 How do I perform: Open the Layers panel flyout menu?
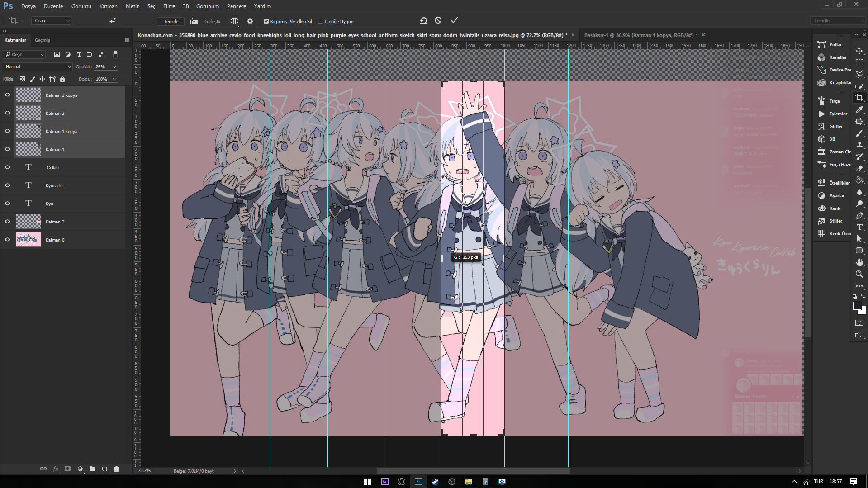click(x=127, y=40)
